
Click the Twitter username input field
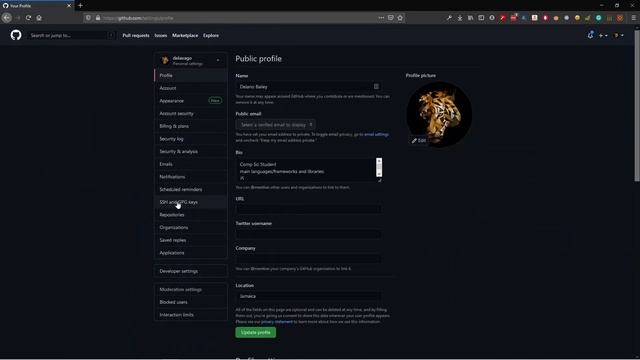coord(309,234)
